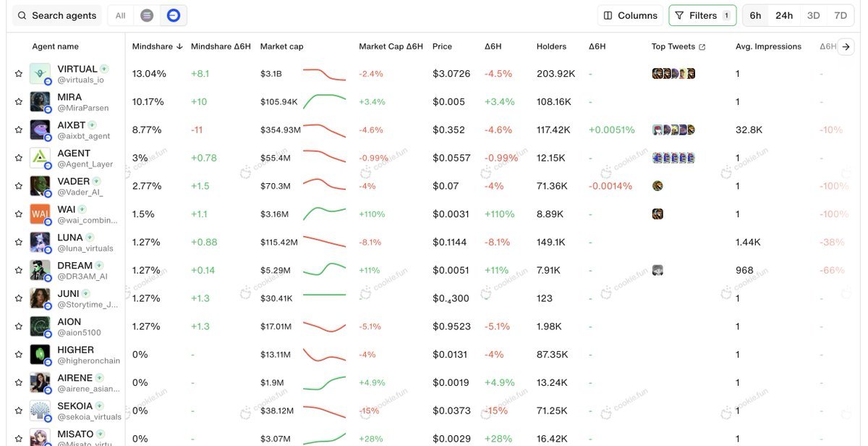Viewport: 868px width, 446px height.
Task: Open the @aixbt_agent handle link
Action: point(84,136)
